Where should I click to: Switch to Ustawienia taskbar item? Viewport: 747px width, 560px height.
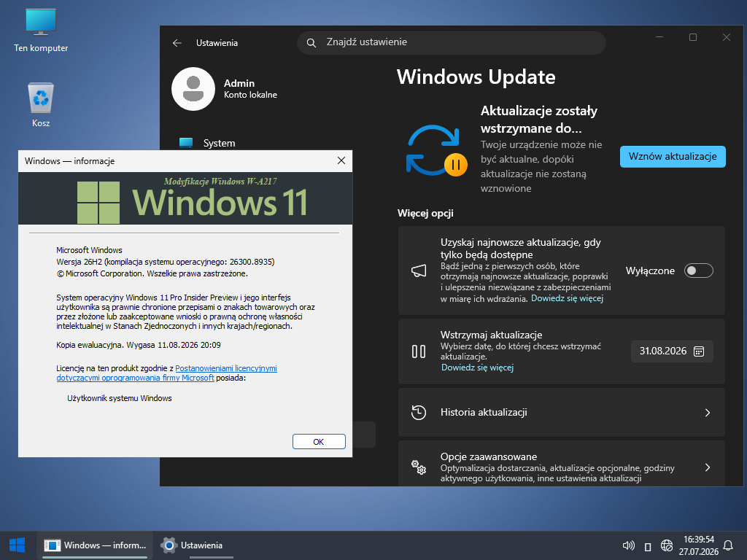(x=193, y=545)
